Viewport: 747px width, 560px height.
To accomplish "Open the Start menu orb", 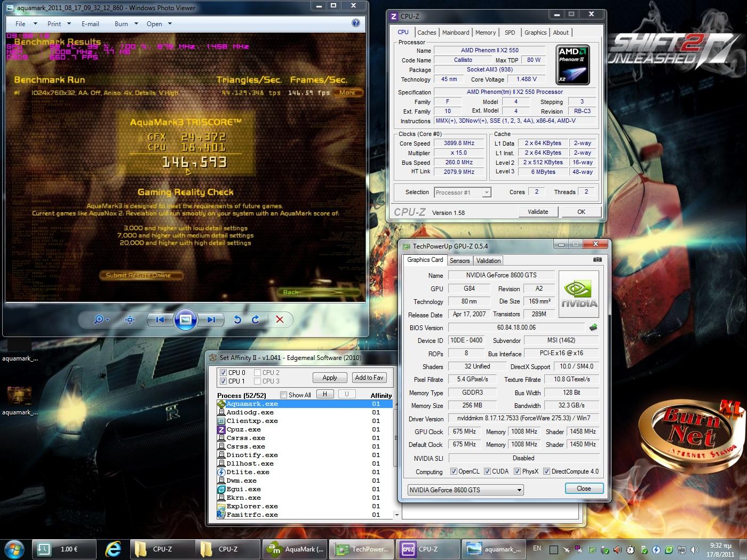I will [x=14, y=549].
